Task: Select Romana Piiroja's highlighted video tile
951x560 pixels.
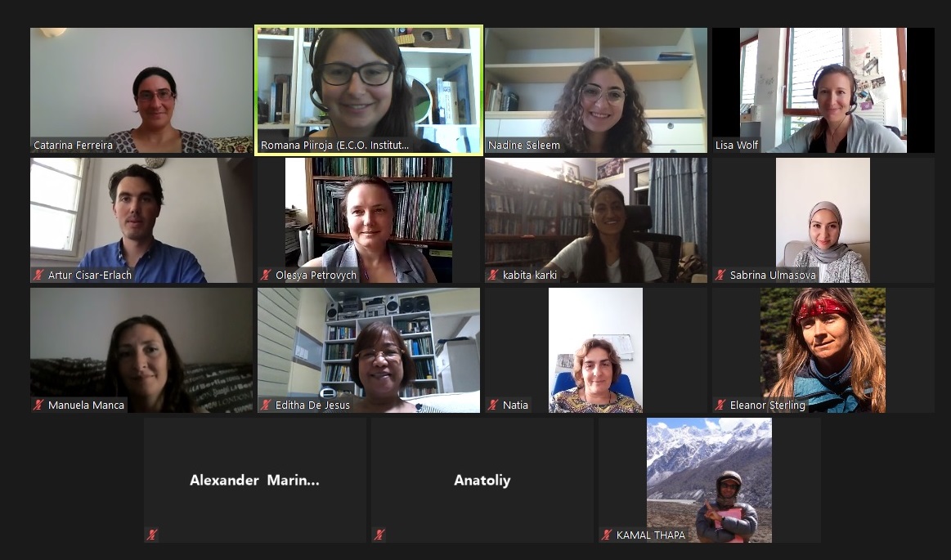Action: (369, 90)
